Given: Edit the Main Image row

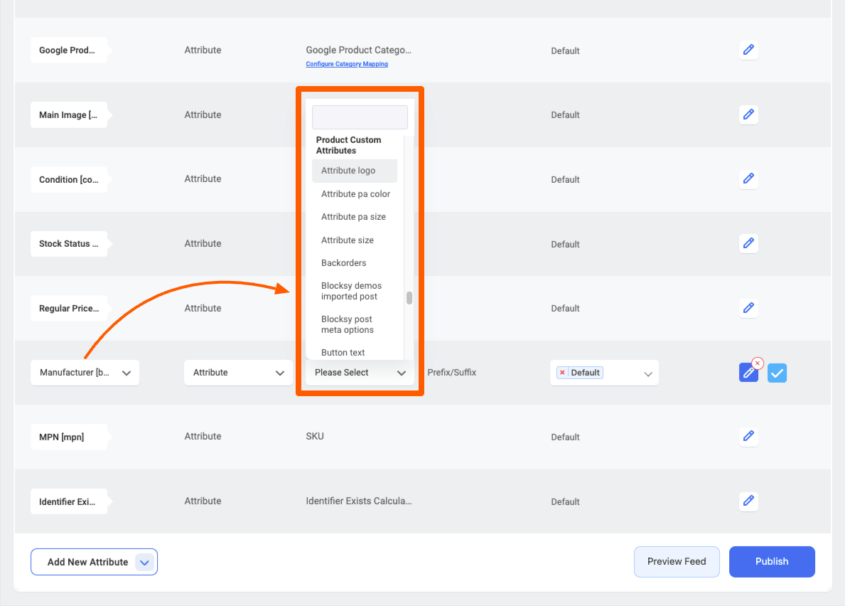Looking at the screenshot, I should [x=748, y=114].
